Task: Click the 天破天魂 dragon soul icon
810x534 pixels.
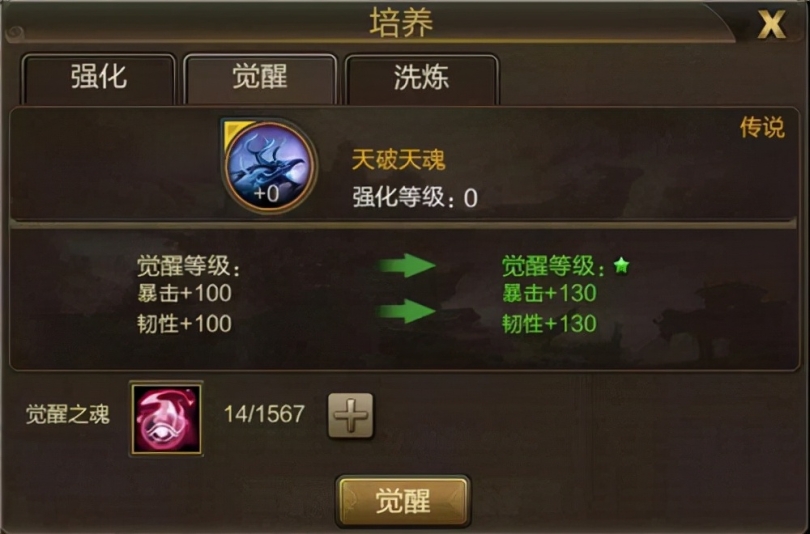Action: 269,166
